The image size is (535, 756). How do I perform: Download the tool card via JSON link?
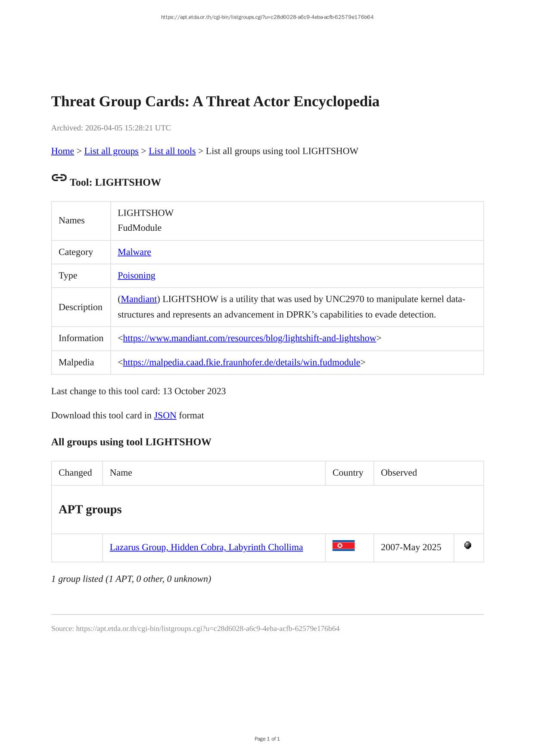[165, 415]
